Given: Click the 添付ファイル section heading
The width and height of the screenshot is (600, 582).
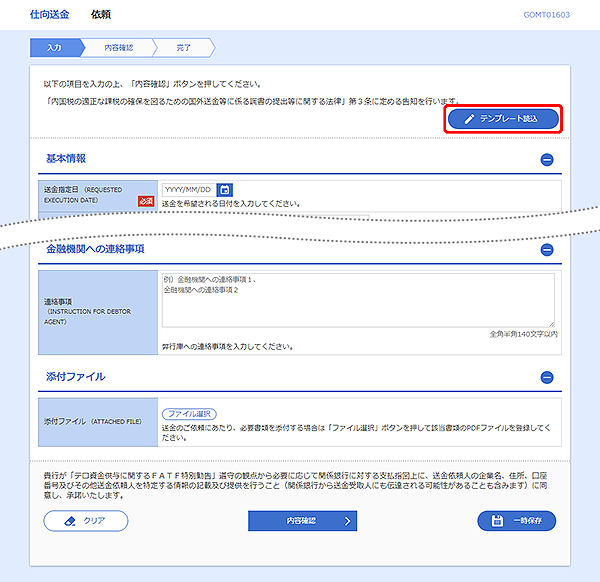Looking at the screenshot, I should click(76, 377).
